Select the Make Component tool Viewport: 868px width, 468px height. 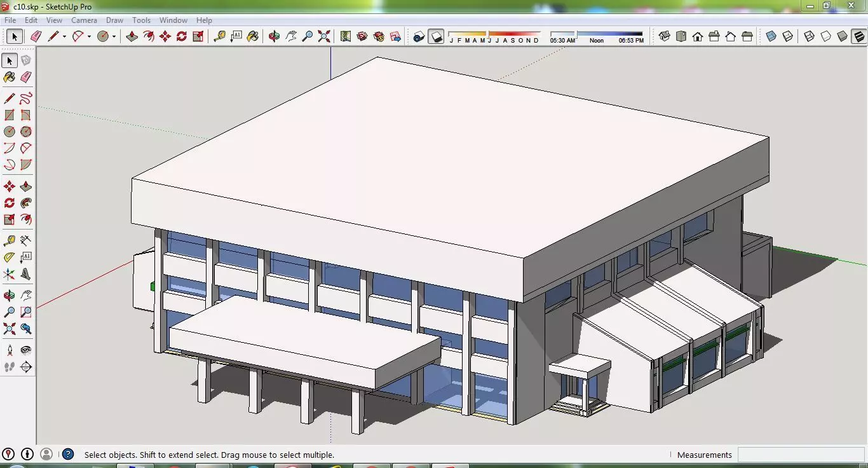click(26, 60)
